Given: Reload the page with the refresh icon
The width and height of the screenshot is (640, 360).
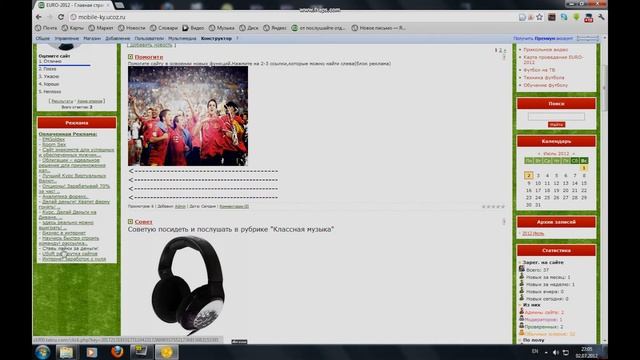Looking at the screenshot, I should click(x=61, y=17).
